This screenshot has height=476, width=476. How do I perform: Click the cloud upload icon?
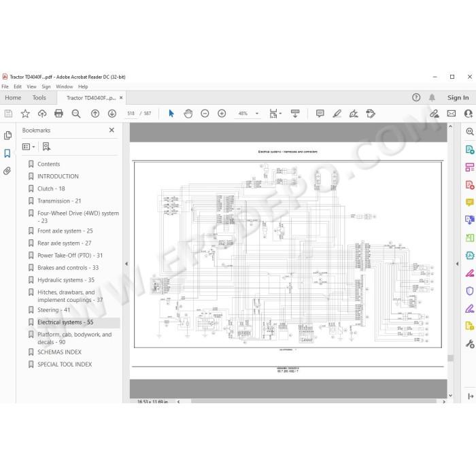(x=42, y=114)
